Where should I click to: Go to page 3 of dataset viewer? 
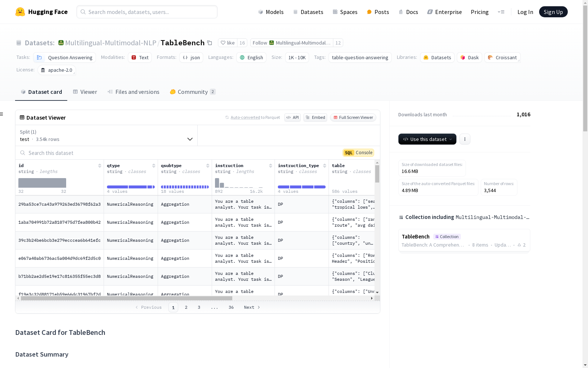tap(199, 307)
